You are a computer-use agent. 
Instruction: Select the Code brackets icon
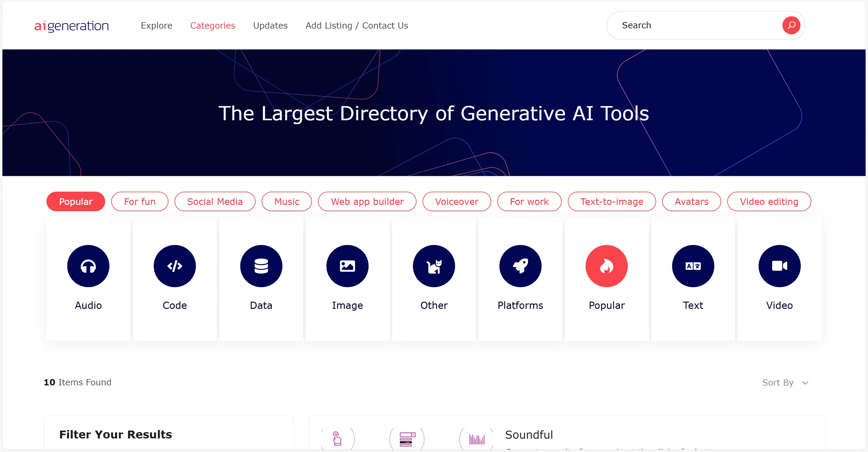(175, 266)
